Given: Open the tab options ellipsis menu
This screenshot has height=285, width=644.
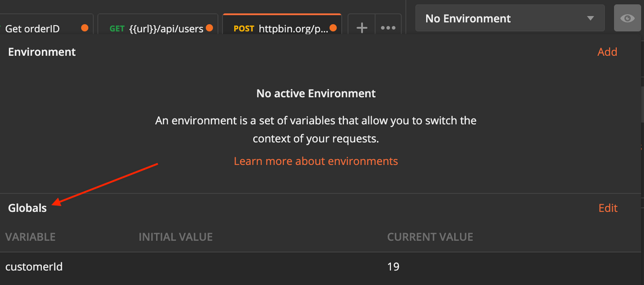Looking at the screenshot, I should (x=388, y=28).
